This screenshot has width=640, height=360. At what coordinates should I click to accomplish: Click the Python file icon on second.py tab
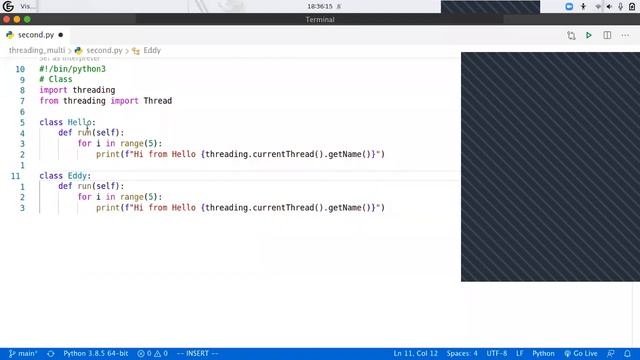pyautogui.click(x=10, y=35)
